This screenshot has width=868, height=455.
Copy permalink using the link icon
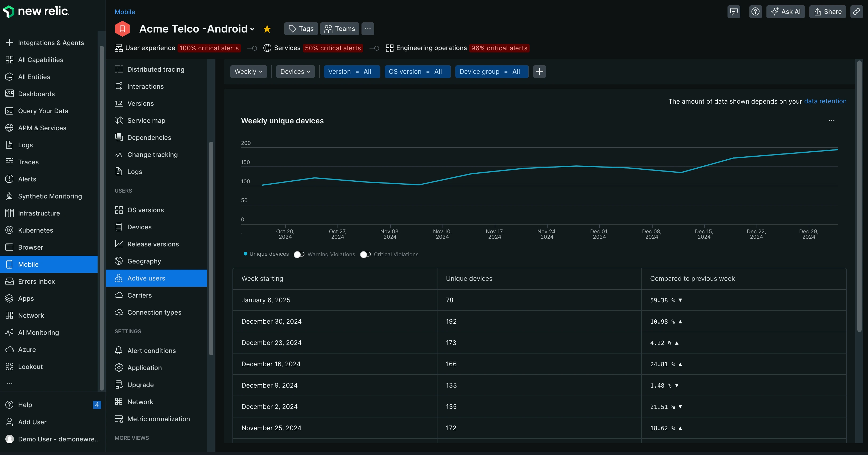(856, 12)
